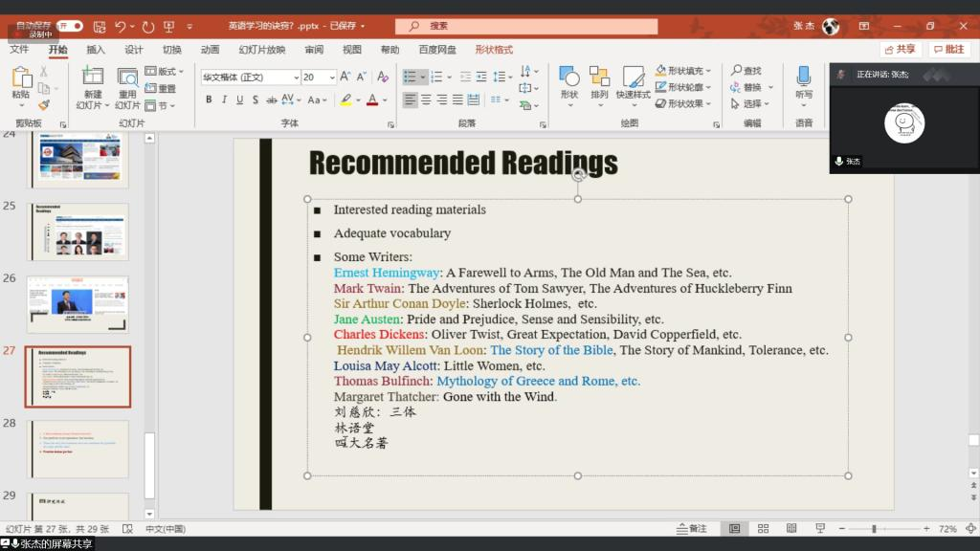Apply the yellow text highlight color
The image size is (980, 551).
tap(345, 99)
